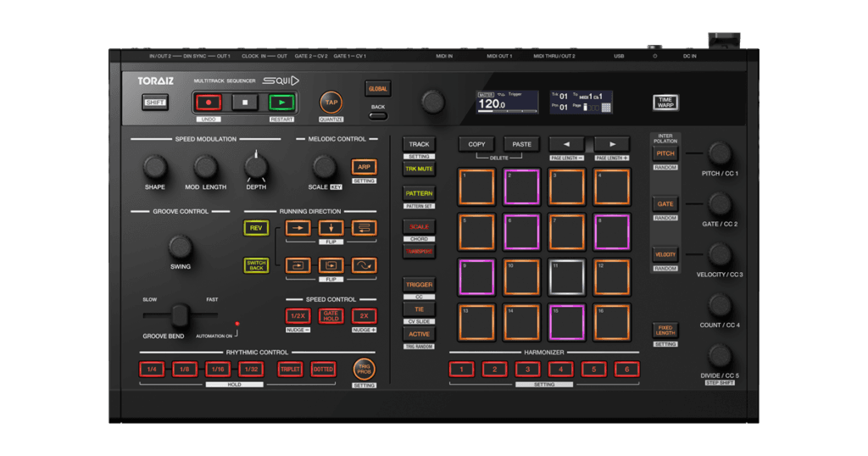Select the TRIGGER mode button
Screen dimensions: 868x456
[x=419, y=285]
